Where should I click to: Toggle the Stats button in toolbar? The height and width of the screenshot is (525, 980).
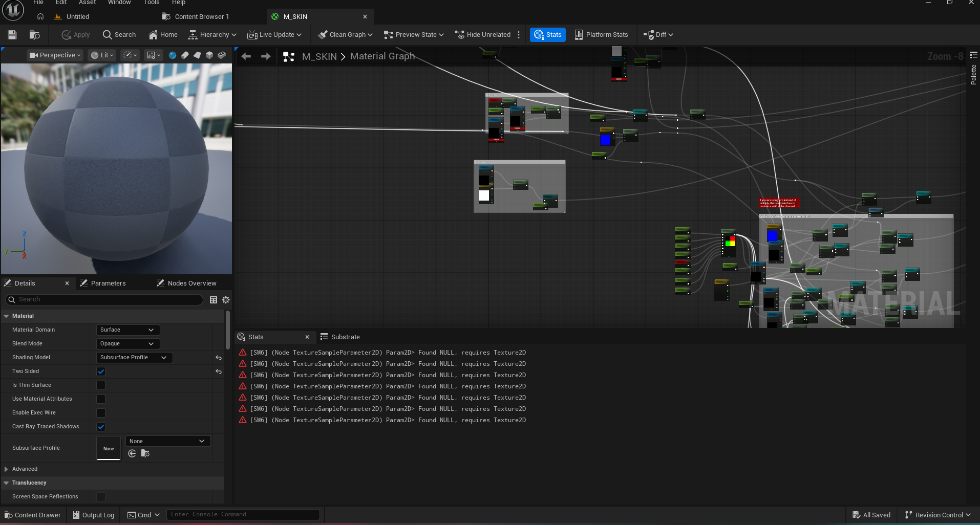548,35
